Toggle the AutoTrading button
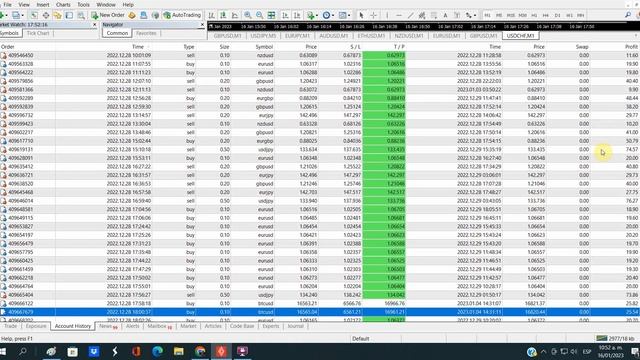The width and height of the screenshot is (640, 360). click(x=182, y=15)
